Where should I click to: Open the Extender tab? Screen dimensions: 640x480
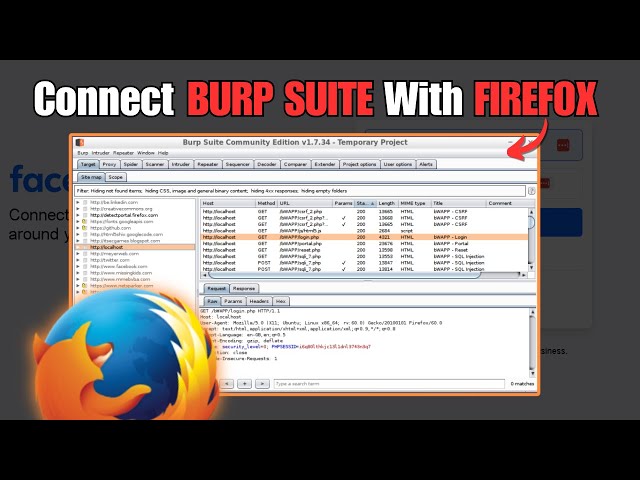[x=325, y=164]
